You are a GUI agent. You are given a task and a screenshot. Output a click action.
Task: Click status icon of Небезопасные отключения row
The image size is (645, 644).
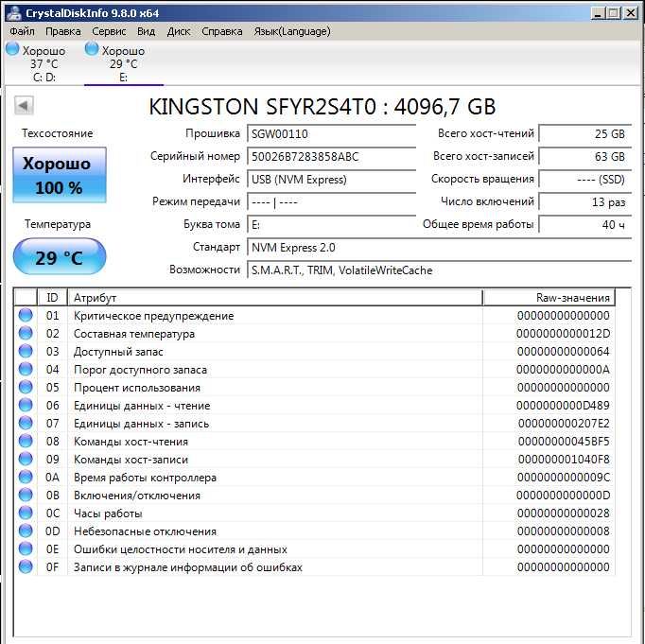pos(26,531)
